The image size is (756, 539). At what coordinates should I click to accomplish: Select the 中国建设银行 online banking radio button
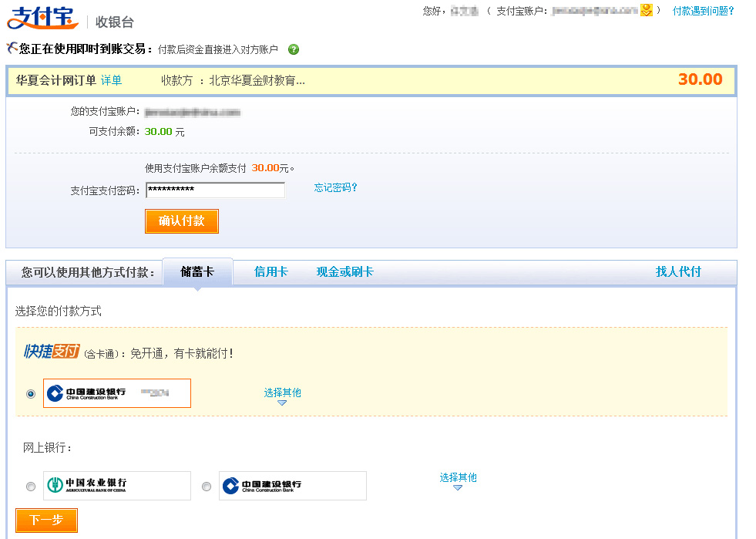coord(207,487)
